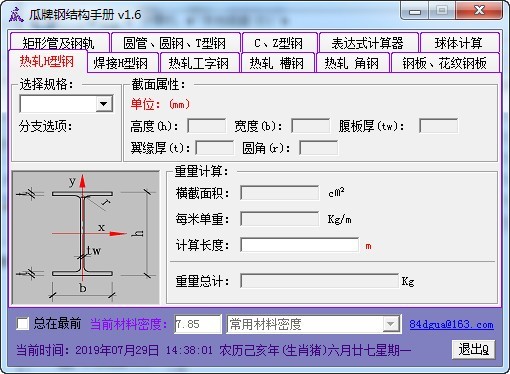This screenshot has width=510, height=374.
Task: Select the 热轧H型钢 tab
Action: tap(48, 62)
